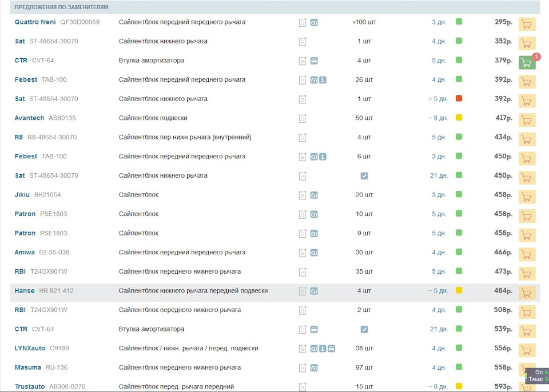Open the green cart with badge 1
This screenshot has height=392, width=549.
pyautogui.click(x=527, y=63)
